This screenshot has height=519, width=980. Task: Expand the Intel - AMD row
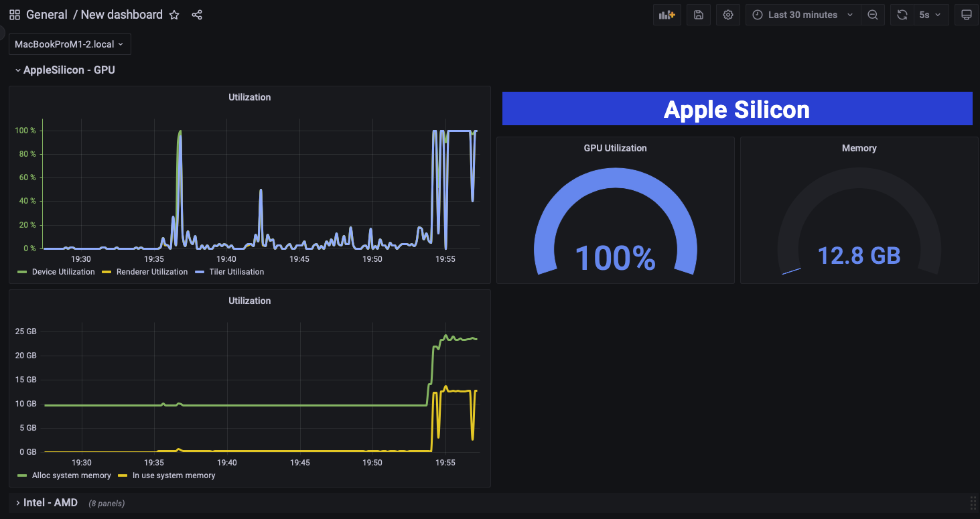(46, 502)
